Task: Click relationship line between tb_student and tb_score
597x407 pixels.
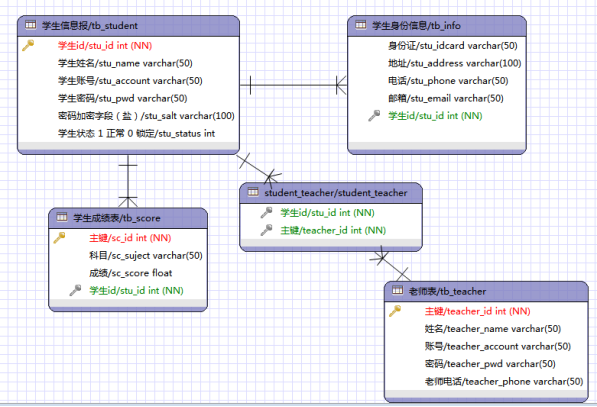Action: tap(128, 181)
